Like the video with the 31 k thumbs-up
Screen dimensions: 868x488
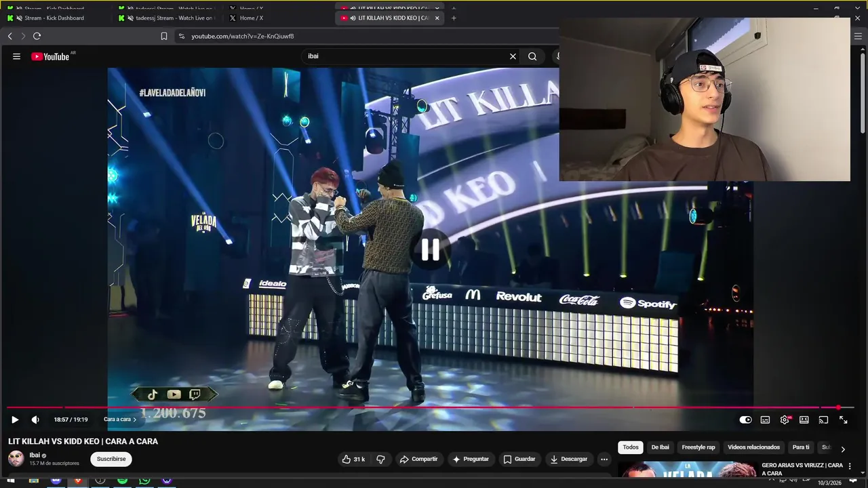pos(354,459)
